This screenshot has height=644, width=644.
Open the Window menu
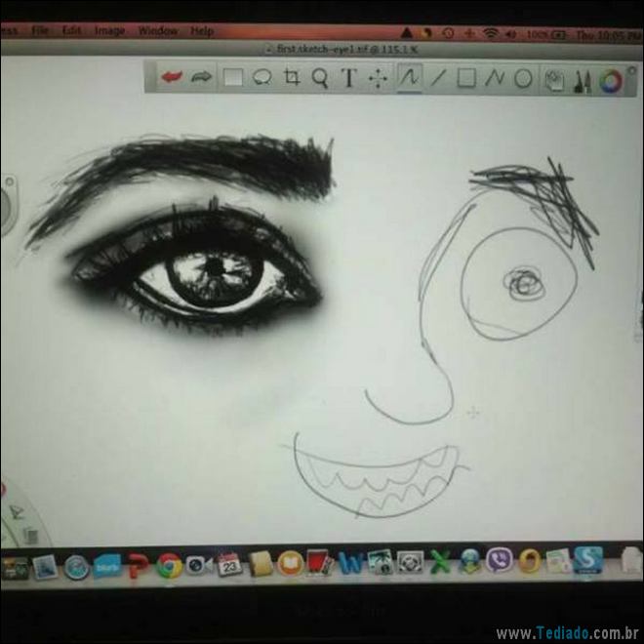click(x=157, y=30)
